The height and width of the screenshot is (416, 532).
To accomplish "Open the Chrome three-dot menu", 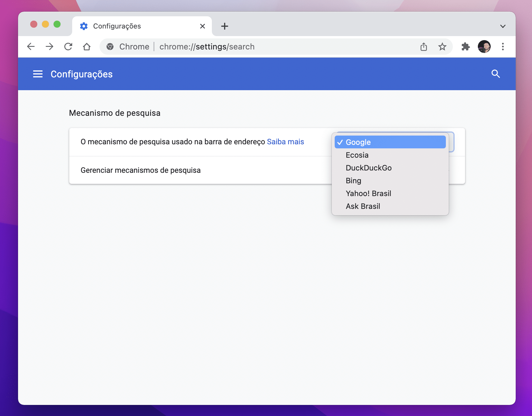I will pos(503,47).
